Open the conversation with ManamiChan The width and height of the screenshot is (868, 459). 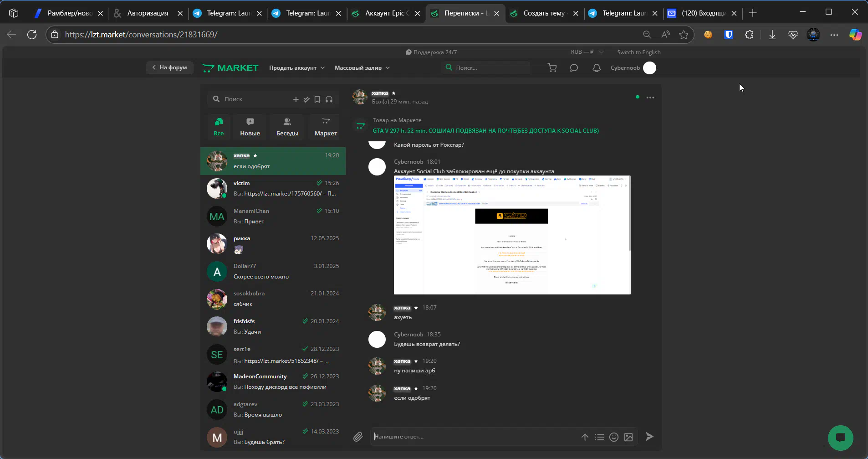coord(273,217)
